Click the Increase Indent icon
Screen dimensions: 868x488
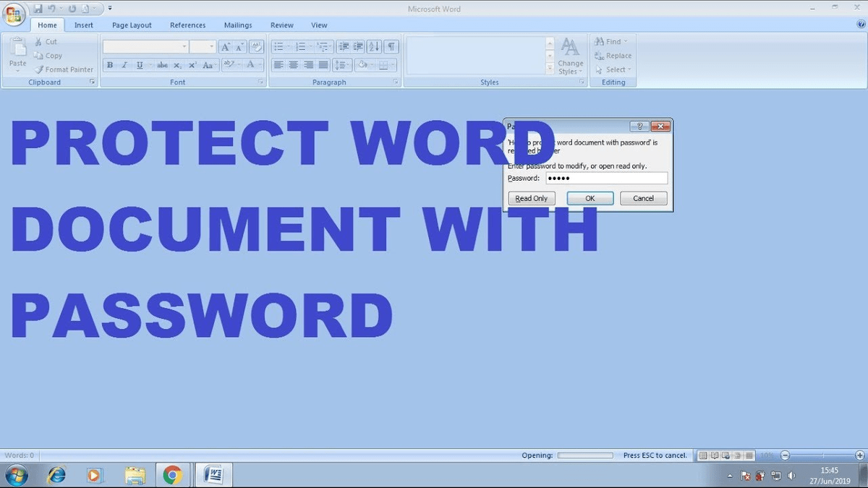(x=358, y=46)
